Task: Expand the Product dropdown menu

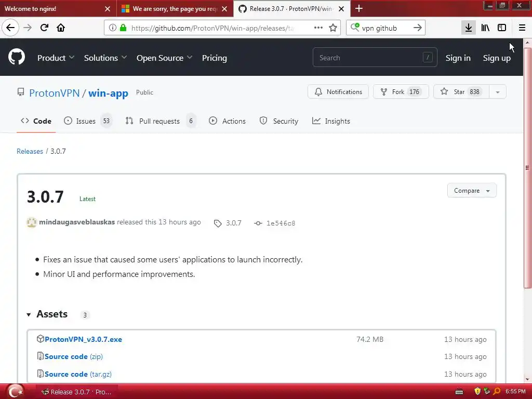Action: [56, 58]
